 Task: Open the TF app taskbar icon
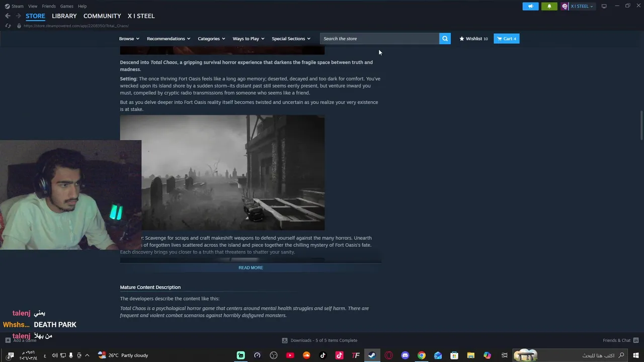click(x=356, y=355)
